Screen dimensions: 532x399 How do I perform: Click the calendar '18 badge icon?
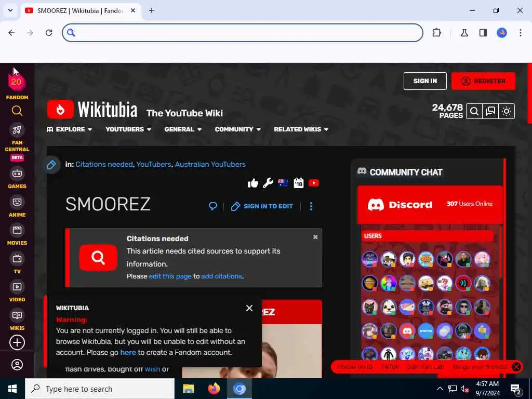[x=299, y=183]
